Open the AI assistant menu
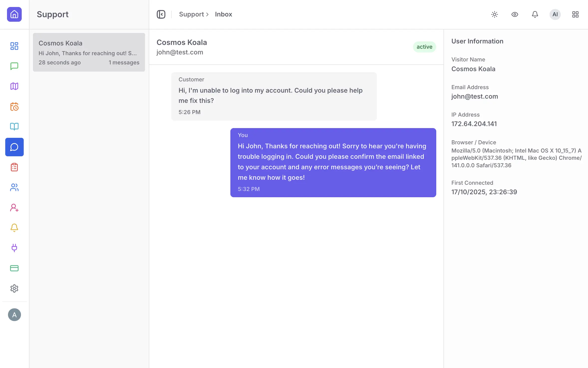The image size is (588, 368). [555, 14]
